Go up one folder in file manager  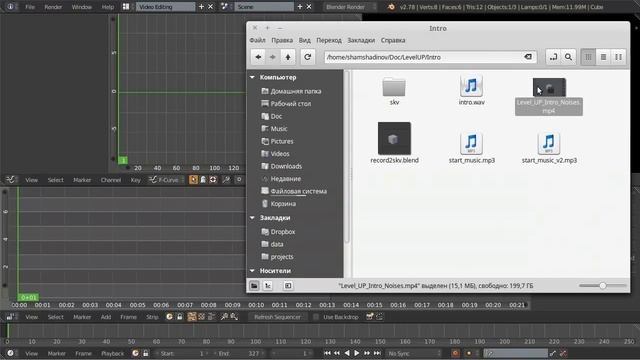[288, 57]
